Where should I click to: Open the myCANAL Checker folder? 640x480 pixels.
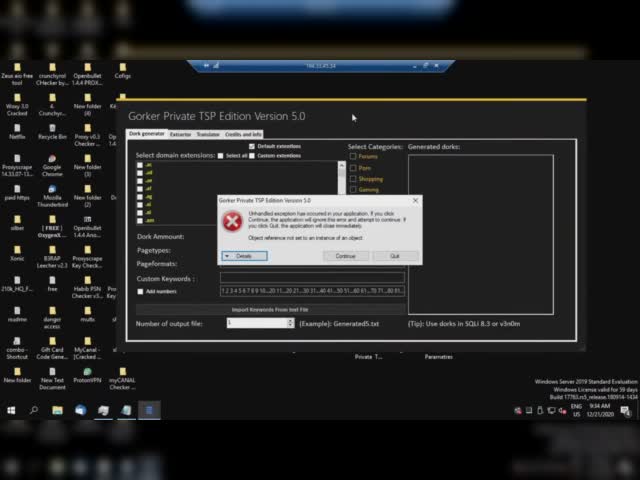pos(122,378)
